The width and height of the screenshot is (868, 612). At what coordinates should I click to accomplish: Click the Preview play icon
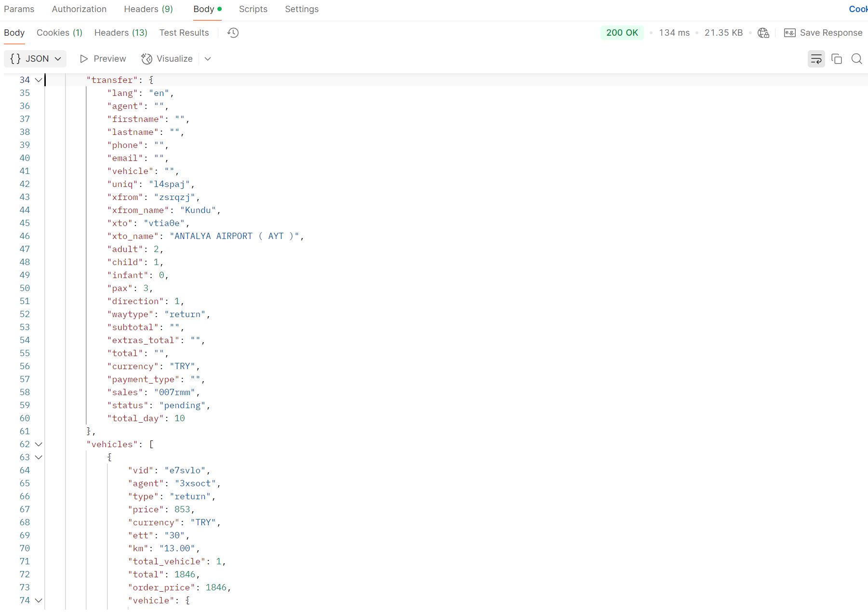[x=84, y=59]
